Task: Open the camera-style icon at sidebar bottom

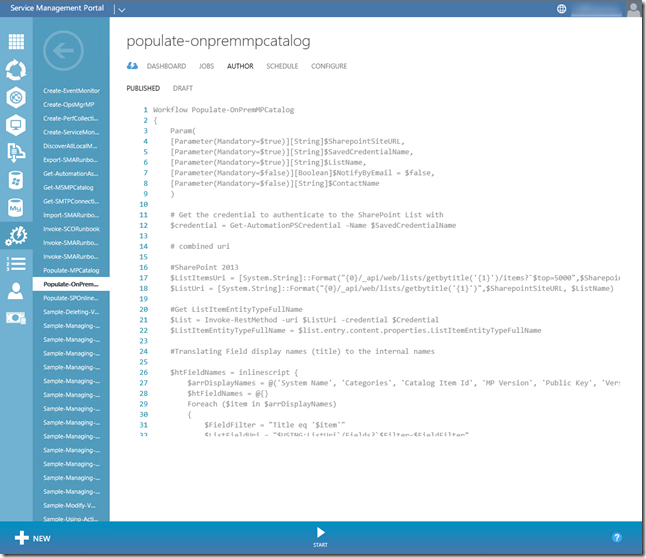Action: point(16,318)
